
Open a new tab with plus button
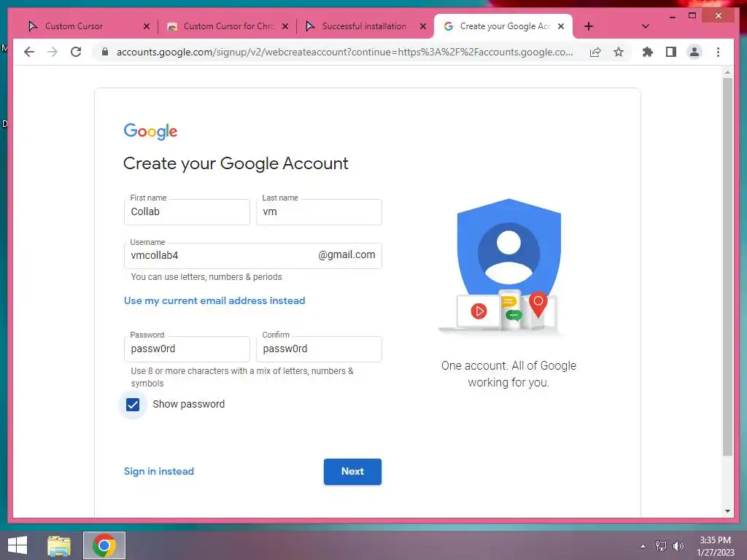coord(589,26)
